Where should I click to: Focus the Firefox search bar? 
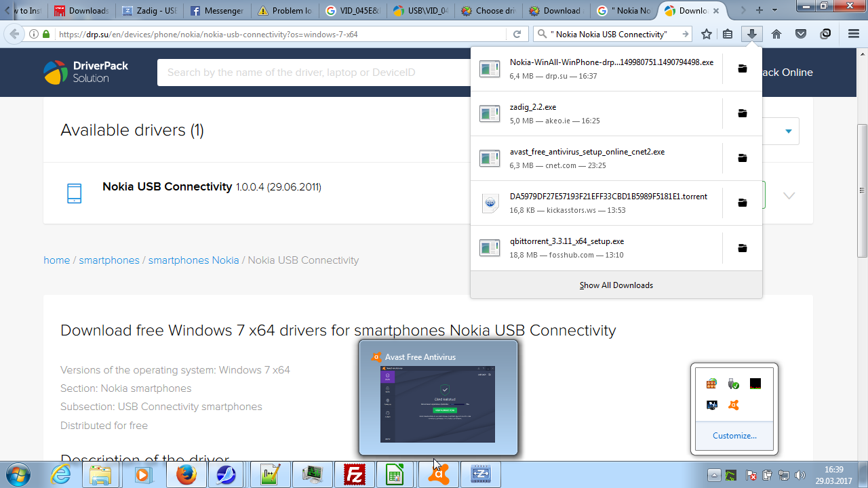[x=613, y=34]
